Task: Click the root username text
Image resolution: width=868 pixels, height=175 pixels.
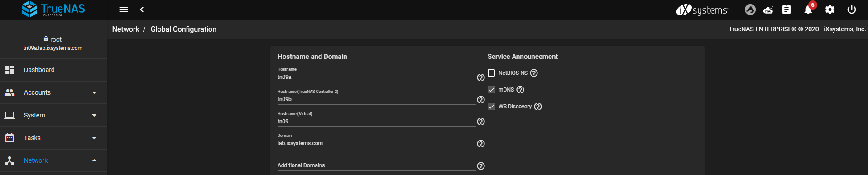Action: [56, 39]
